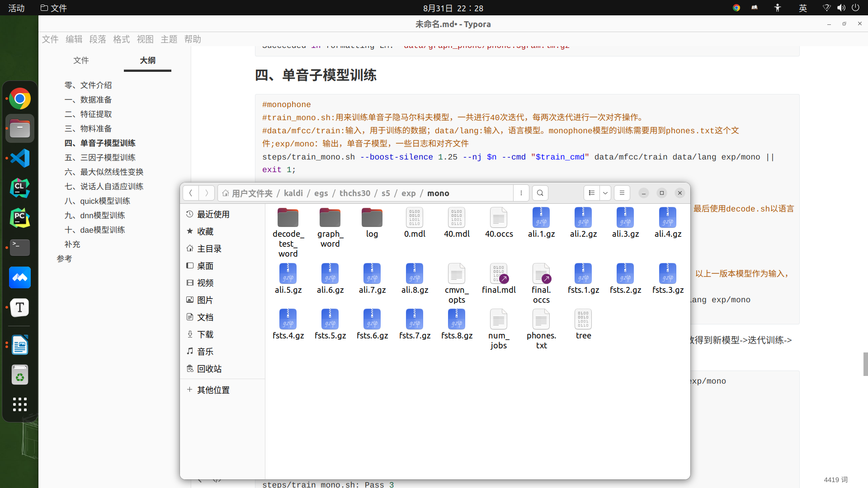The height and width of the screenshot is (488, 868).
Task: Open 其他位置 in sidebar
Action: (x=222, y=389)
